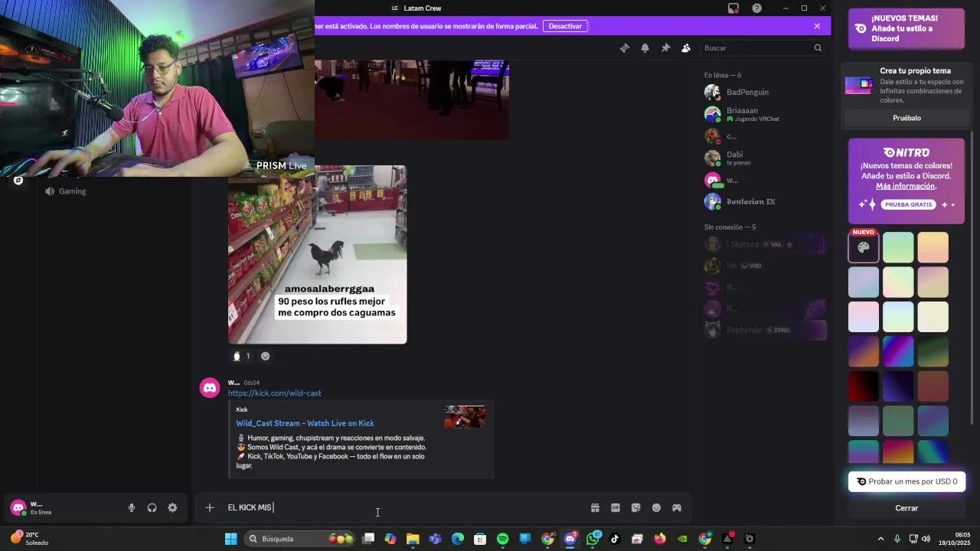This screenshot has width=980, height=551.
Task: Select the pale pink-lavender theme swatch
Action: tap(863, 317)
